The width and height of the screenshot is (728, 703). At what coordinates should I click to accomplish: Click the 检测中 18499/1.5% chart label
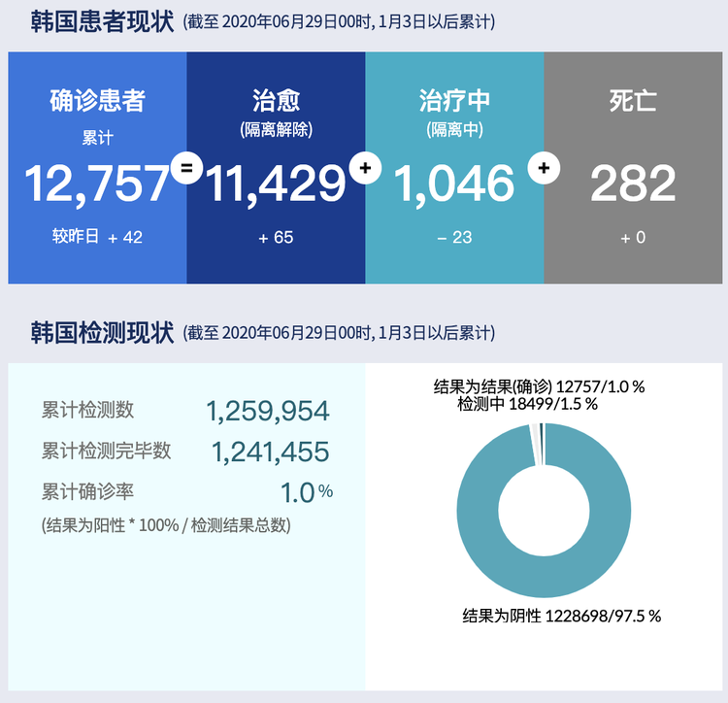click(x=527, y=403)
